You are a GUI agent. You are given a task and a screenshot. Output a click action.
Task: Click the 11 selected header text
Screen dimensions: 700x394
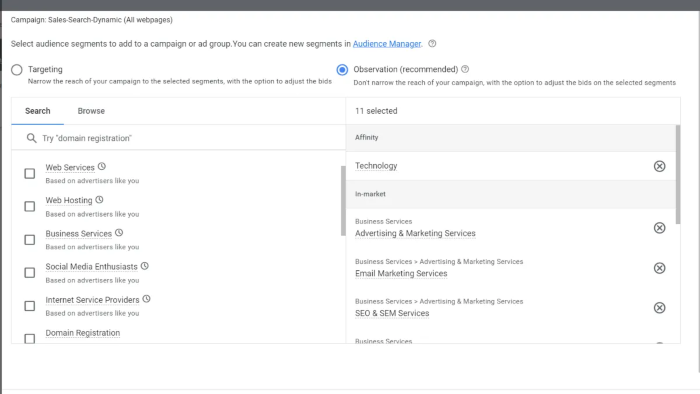point(376,111)
